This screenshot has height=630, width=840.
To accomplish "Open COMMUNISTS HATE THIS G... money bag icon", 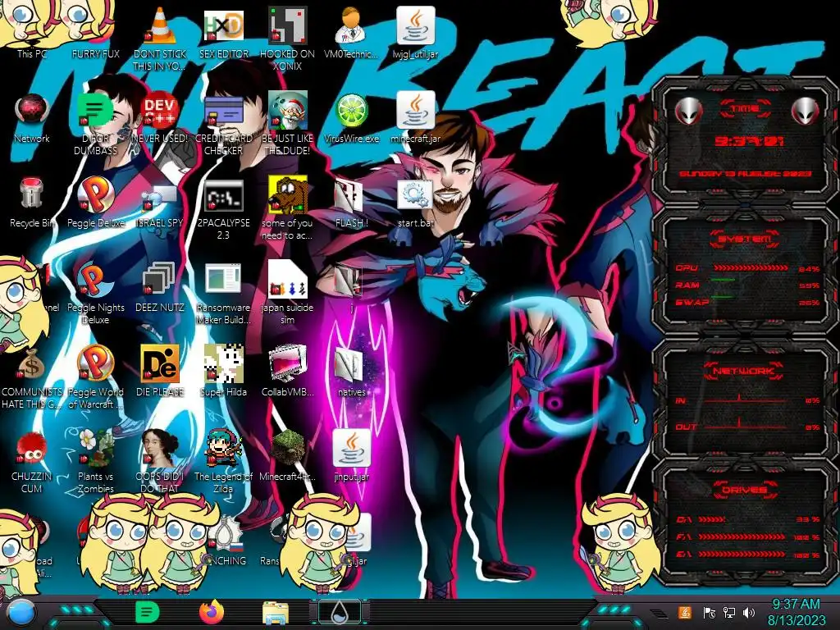I will [31, 364].
